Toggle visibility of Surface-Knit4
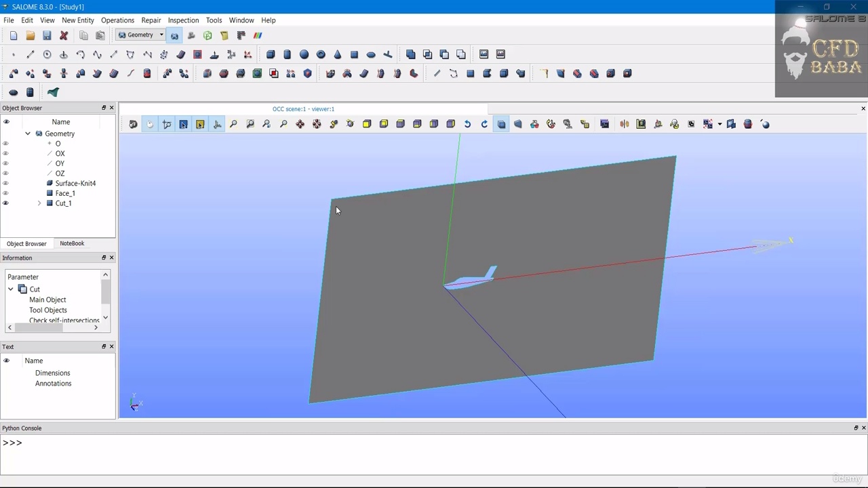This screenshot has height=488, width=868. [x=6, y=183]
